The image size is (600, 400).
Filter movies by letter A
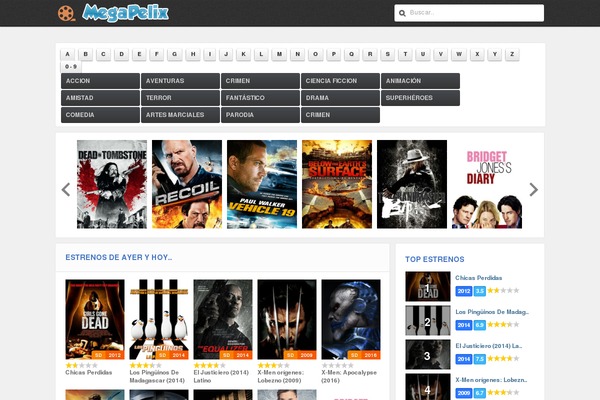[67, 54]
